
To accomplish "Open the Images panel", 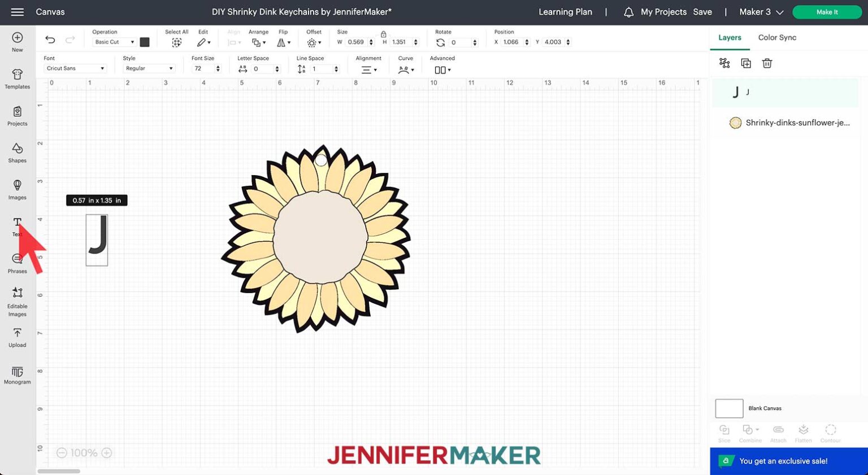I will pos(18,190).
